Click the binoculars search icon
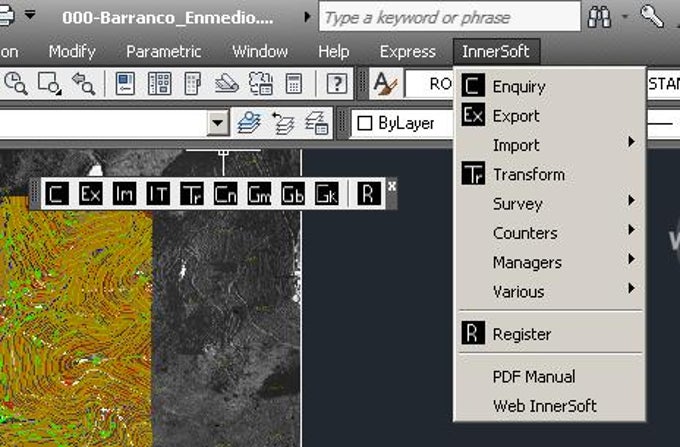This screenshot has width=680, height=447. click(599, 16)
